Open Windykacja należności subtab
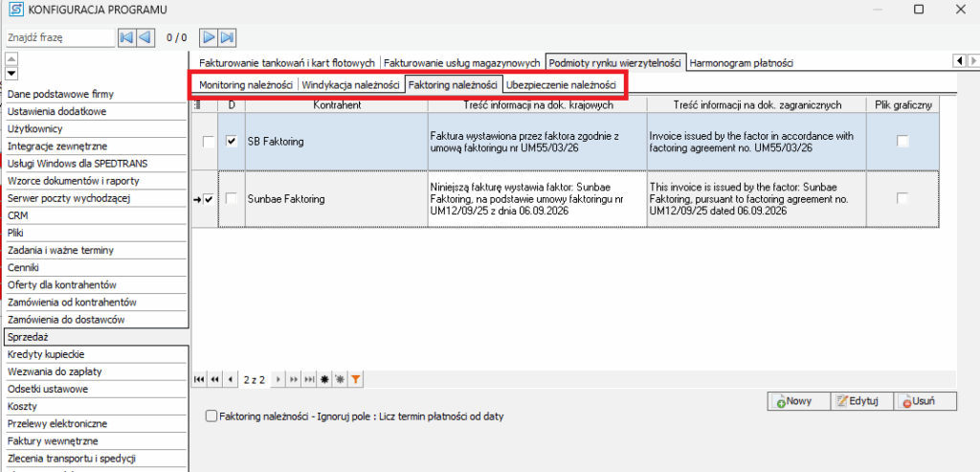Viewport: 980px width, 472px height. pyautogui.click(x=350, y=85)
